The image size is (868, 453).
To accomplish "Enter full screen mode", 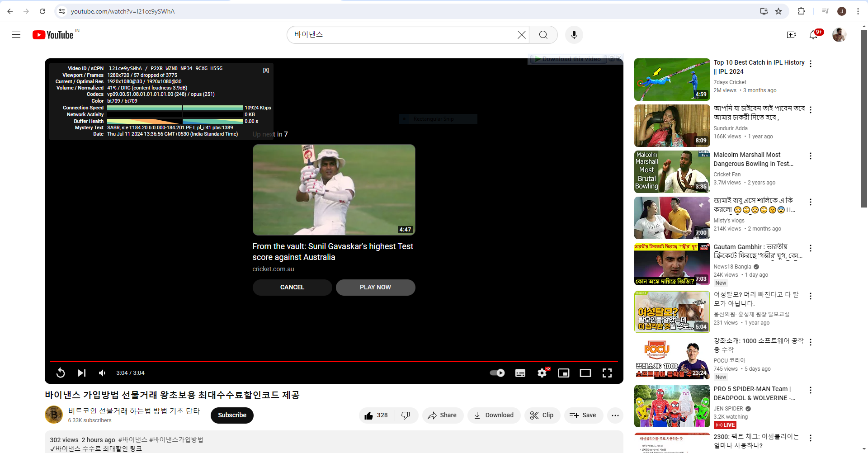I will (x=607, y=373).
